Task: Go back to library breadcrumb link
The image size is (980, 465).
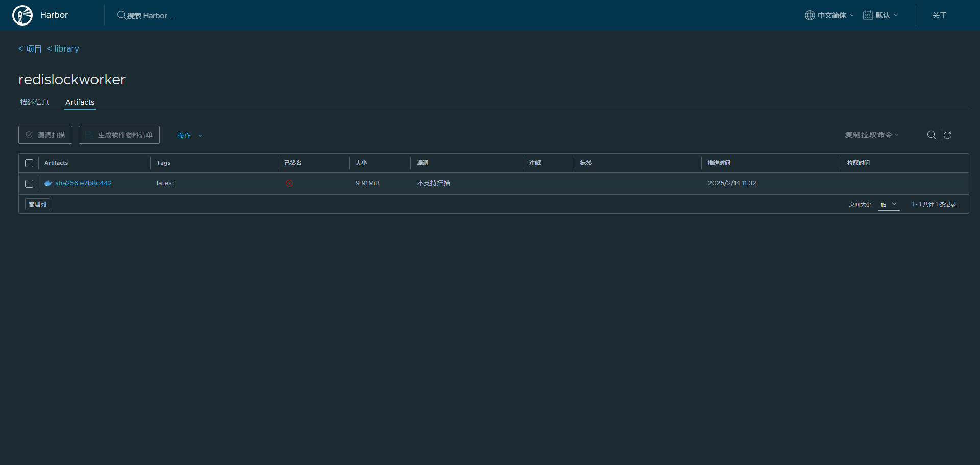Action: [x=63, y=48]
